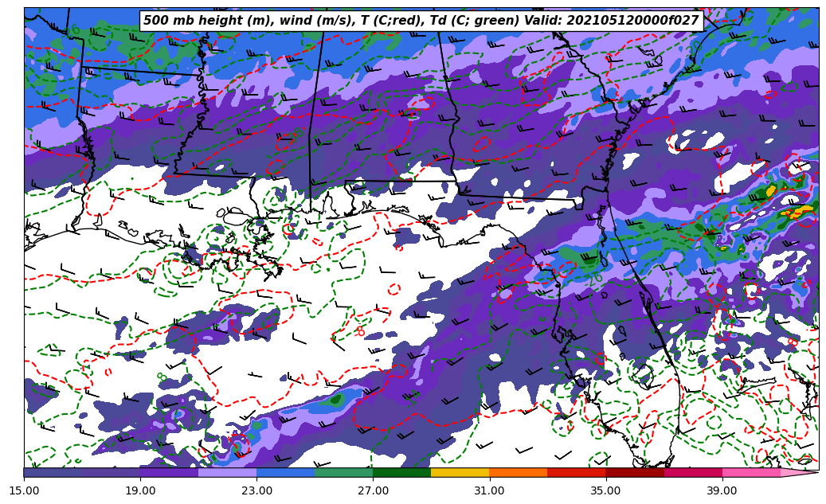This screenshot has height=504, width=826.
Task: Click the dark green colorbar segment
Action: click(x=401, y=472)
